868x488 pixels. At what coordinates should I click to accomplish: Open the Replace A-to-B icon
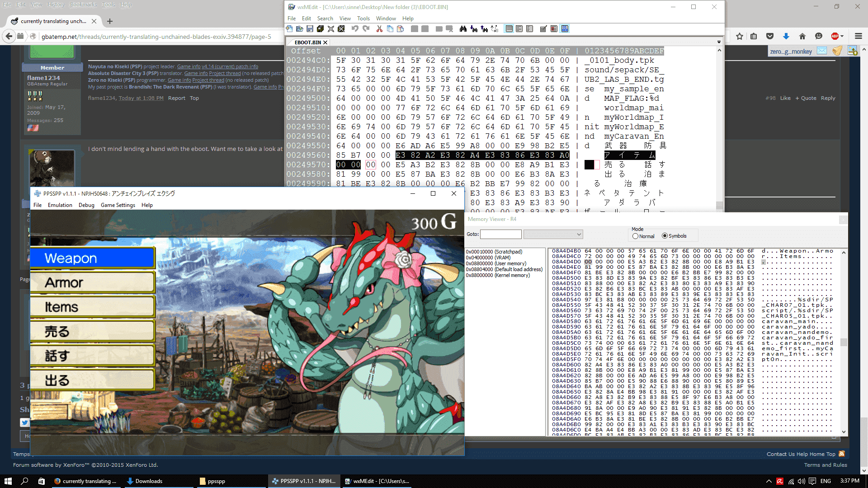pos(495,29)
